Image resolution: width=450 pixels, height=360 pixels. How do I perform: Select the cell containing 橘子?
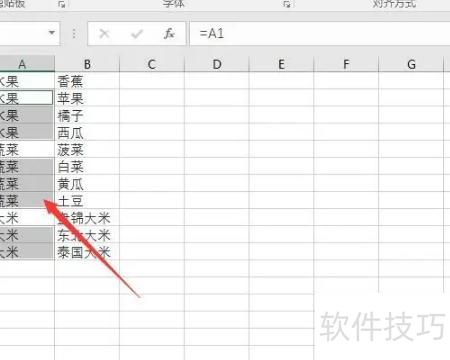point(87,115)
